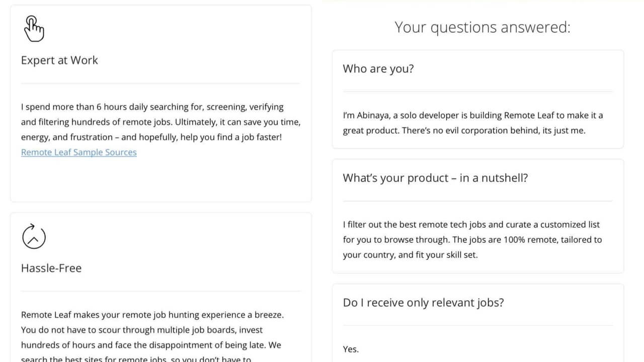
Task: Click the paragraph about filtering remote tech jobs
Action: pos(472,240)
